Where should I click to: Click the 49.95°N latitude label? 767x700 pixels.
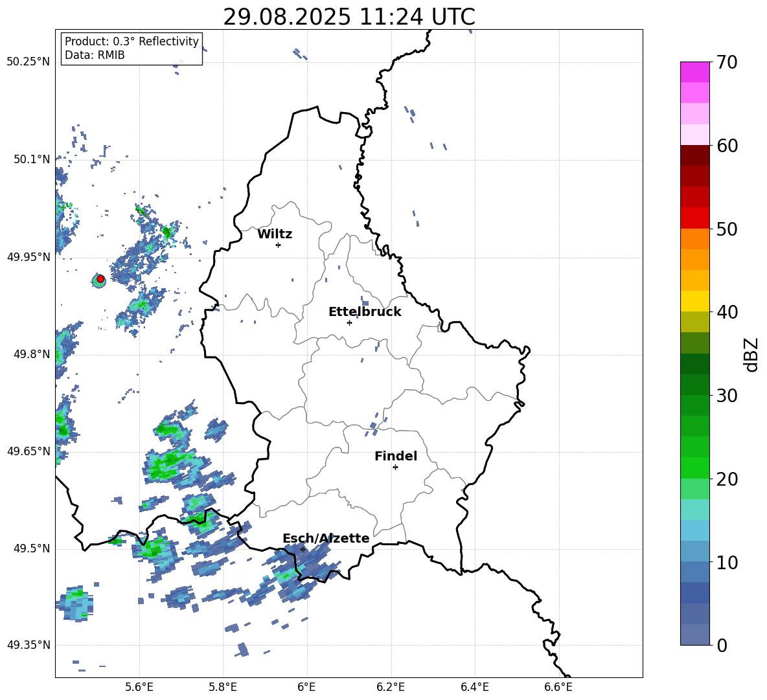(x=29, y=257)
